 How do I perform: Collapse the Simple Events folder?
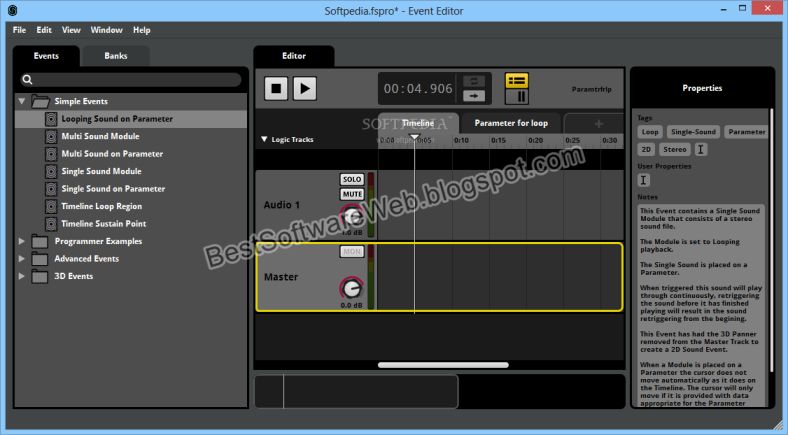click(x=22, y=101)
